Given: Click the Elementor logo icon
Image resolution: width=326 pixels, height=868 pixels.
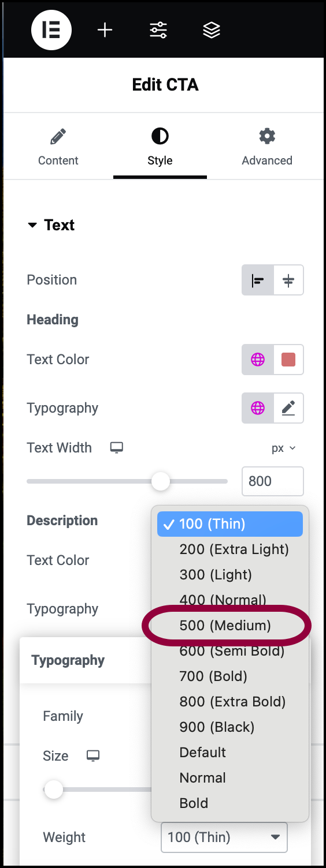Looking at the screenshot, I should click(x=51, y=30).
